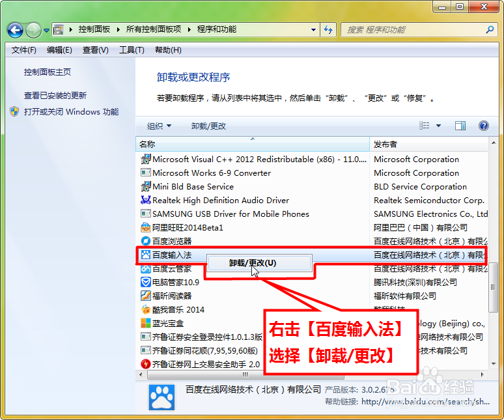Click the vertical scrollbar thumb
This screenshot has width=504, height=420.
(494, 287)
